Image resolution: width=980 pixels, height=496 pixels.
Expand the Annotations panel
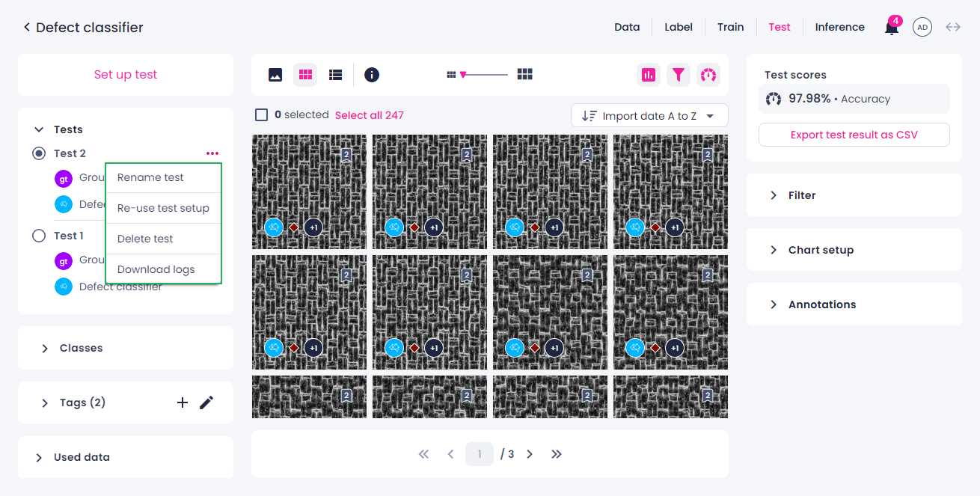[x=774, y=304]
